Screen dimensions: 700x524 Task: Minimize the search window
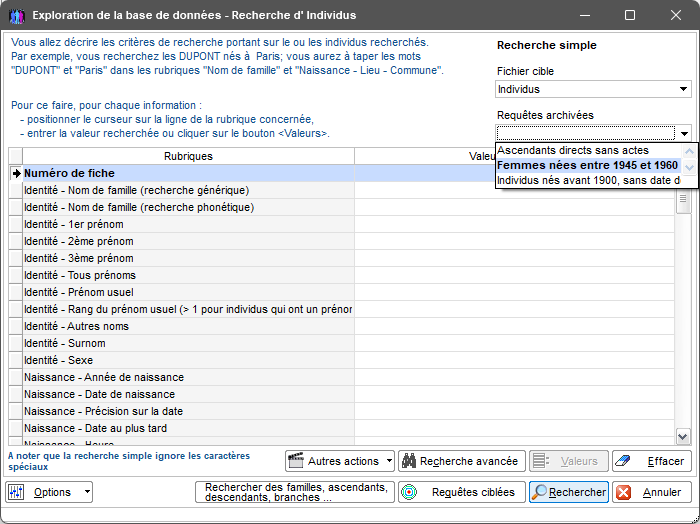[585, 16]
